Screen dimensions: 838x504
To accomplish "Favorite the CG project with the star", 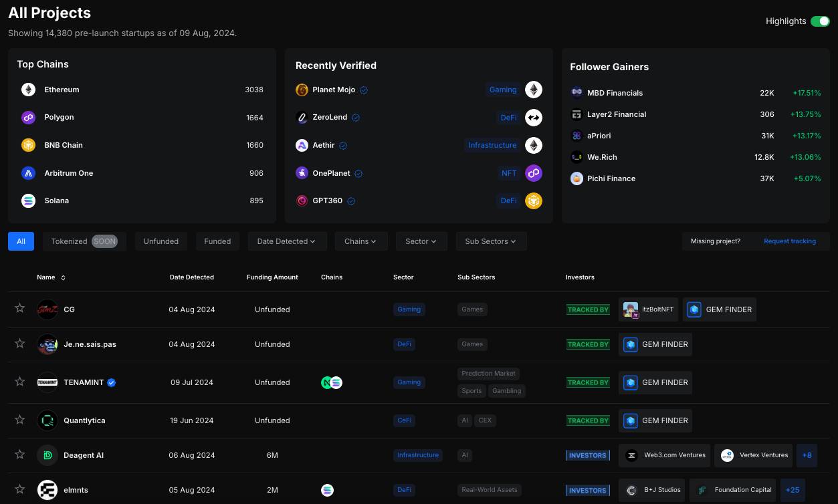I will click(20, 308).
